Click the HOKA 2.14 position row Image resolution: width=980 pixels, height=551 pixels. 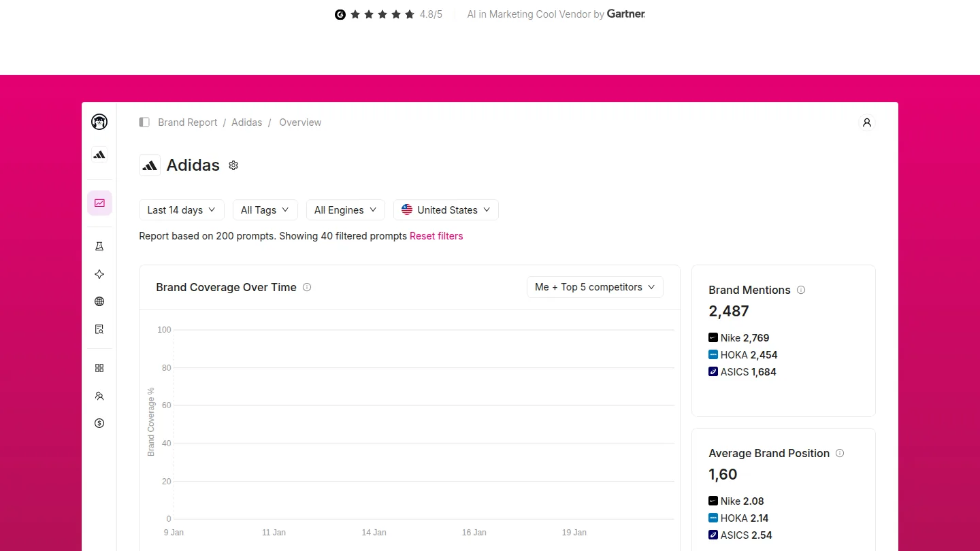(738, 518)
